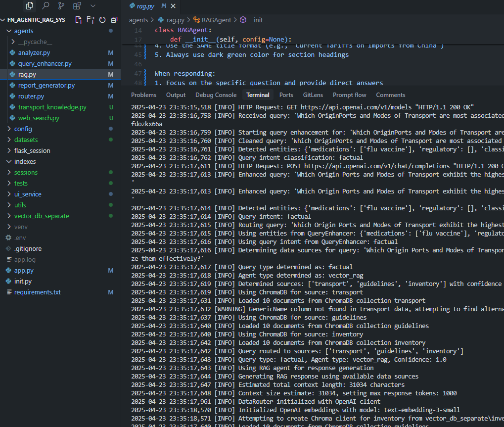Open web_search.py file
Screen dimensions: 504x427
tap(39, 118)
